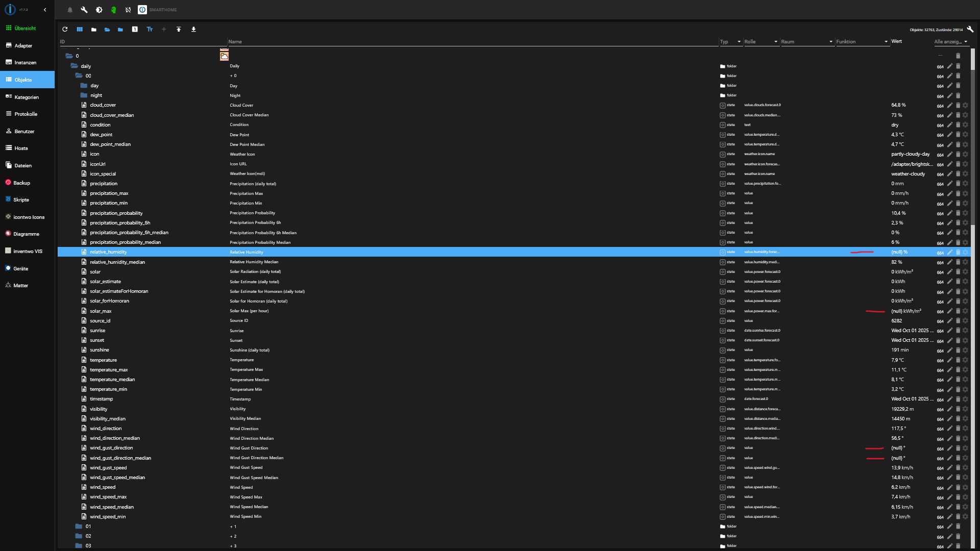980x551 pixels.
Task: Go to Skripte in sidebar
Action: [x=21, y=200]
